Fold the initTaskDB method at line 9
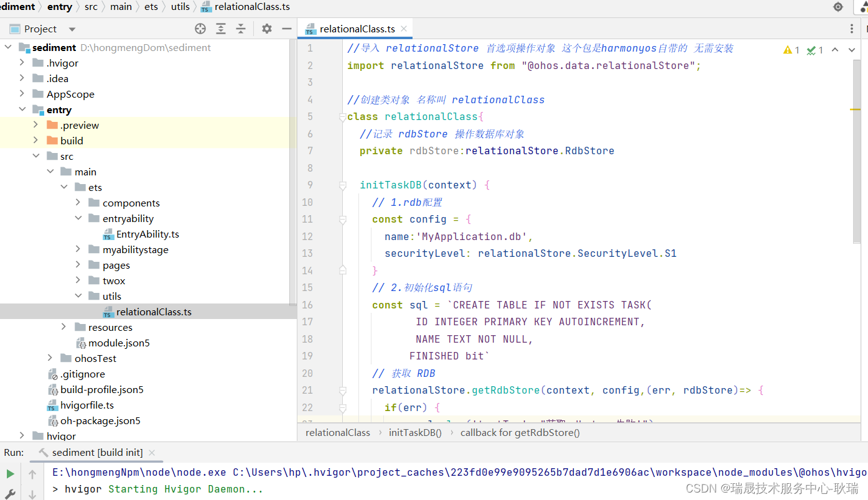The height and width of the screenshot is (500, 868). point(342,185)
